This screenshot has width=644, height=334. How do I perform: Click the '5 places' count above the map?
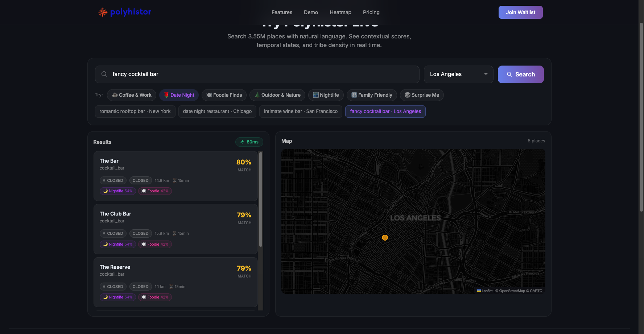click(536, 141)
